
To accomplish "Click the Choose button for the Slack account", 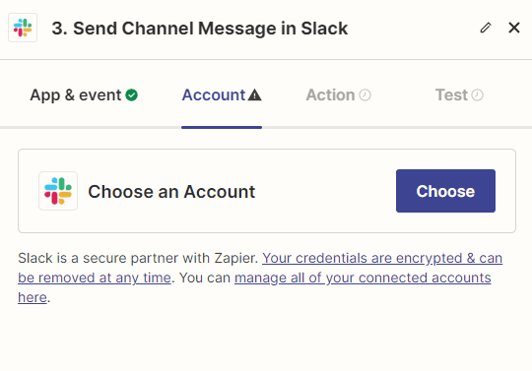I will 445,191.
